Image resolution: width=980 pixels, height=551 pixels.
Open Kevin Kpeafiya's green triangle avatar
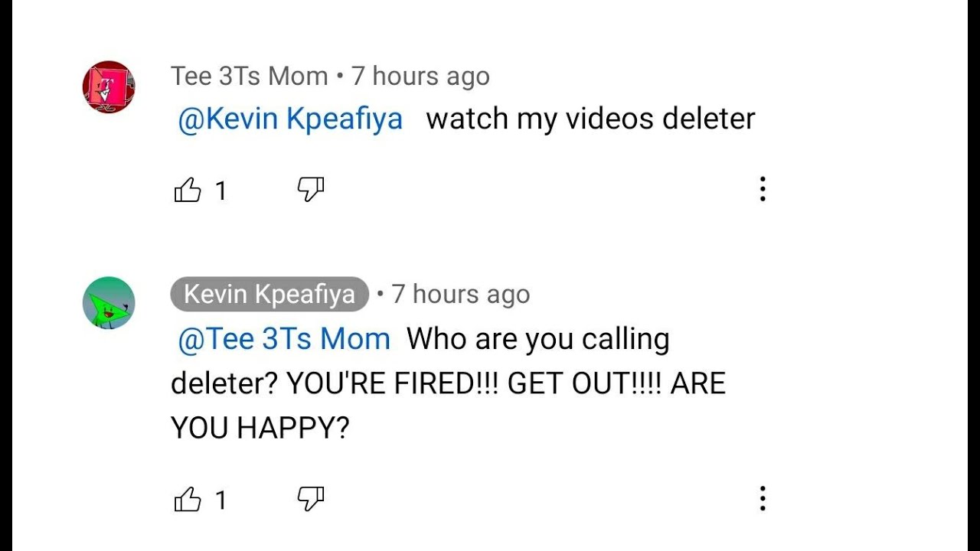pos(109,303)
